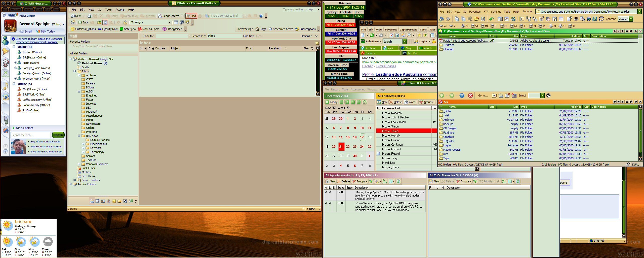Open the FTP menu in file manager
The width and height of the screenshot is (644, 258).
click(486, 12)
